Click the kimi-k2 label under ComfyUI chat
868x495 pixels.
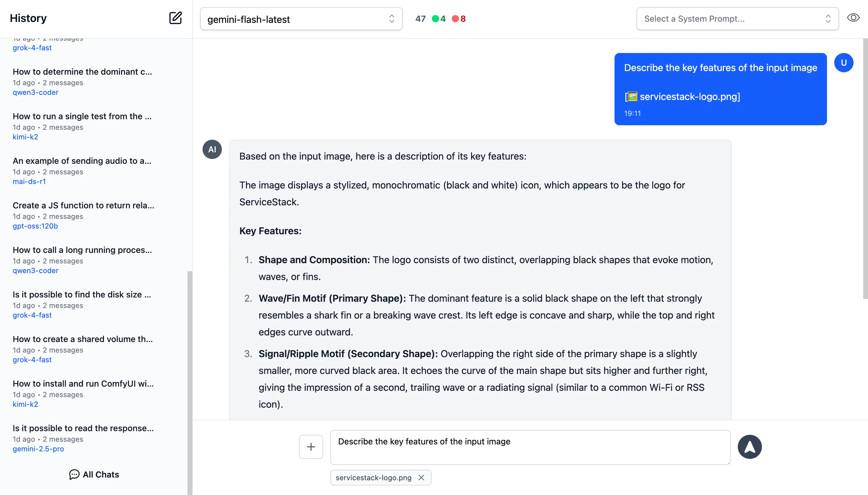click(25, 404)
